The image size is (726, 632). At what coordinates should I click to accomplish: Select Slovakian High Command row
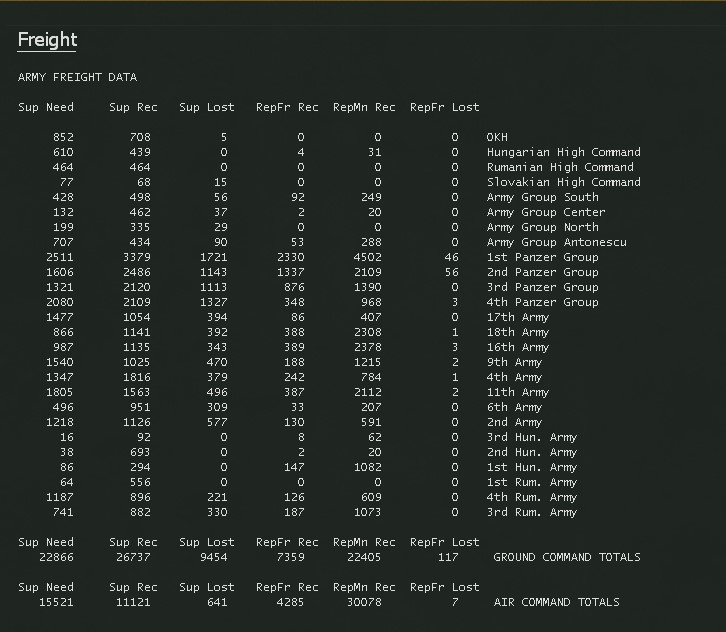click(x=563, y=182)
